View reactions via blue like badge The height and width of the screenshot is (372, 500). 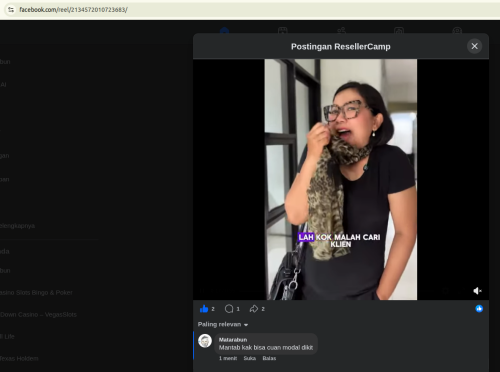479,309
